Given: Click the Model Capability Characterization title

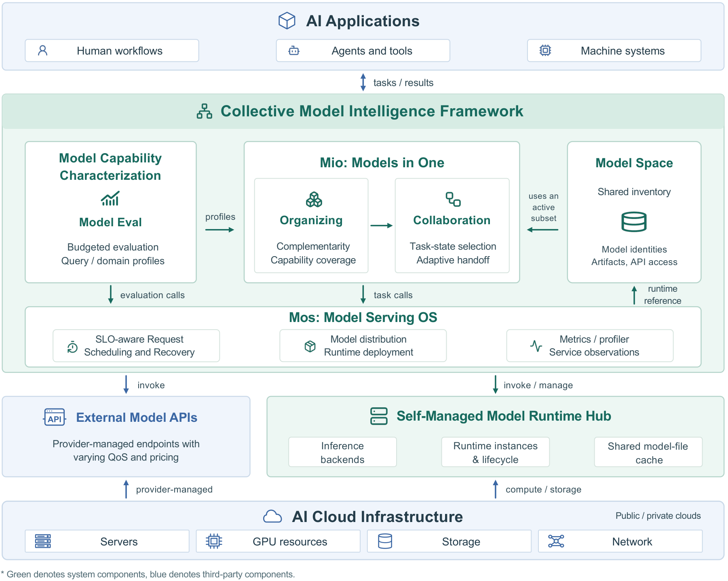Looking at the screenshot, I should point(110,166).
